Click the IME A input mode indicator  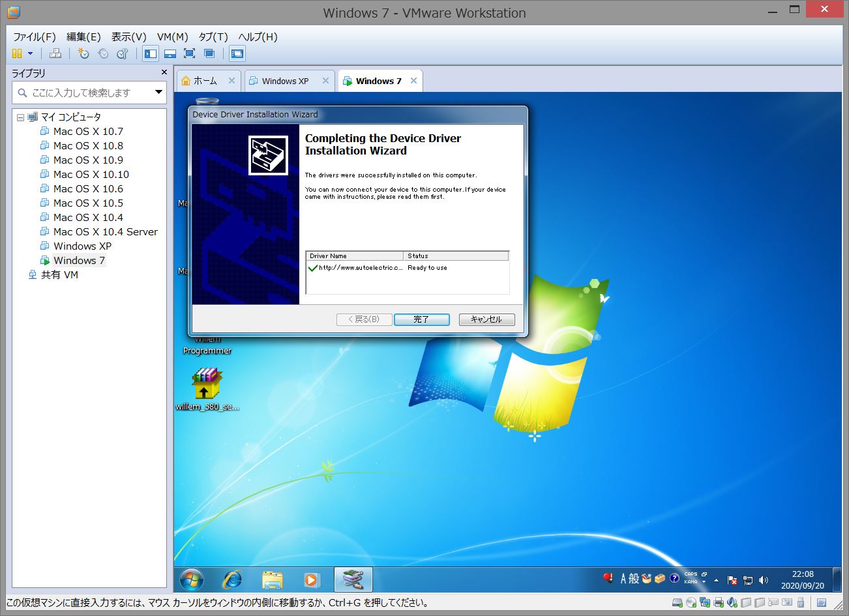624,578
